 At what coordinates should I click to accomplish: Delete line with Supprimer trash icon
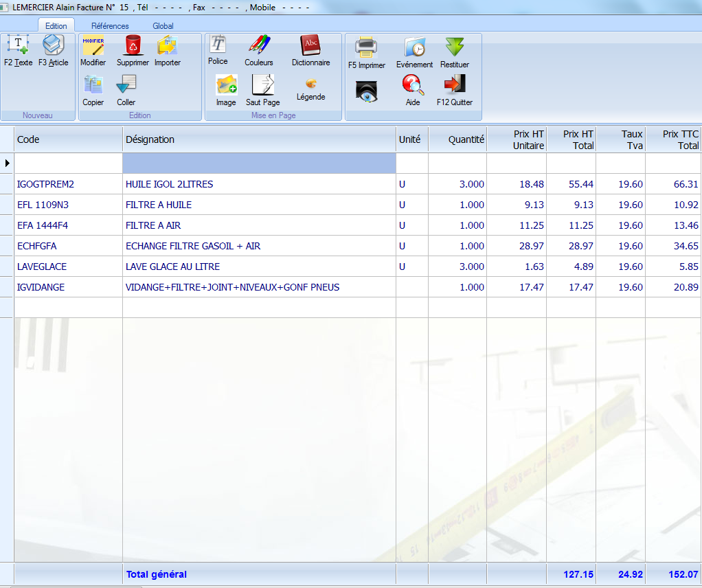click(x=133, y=46)
